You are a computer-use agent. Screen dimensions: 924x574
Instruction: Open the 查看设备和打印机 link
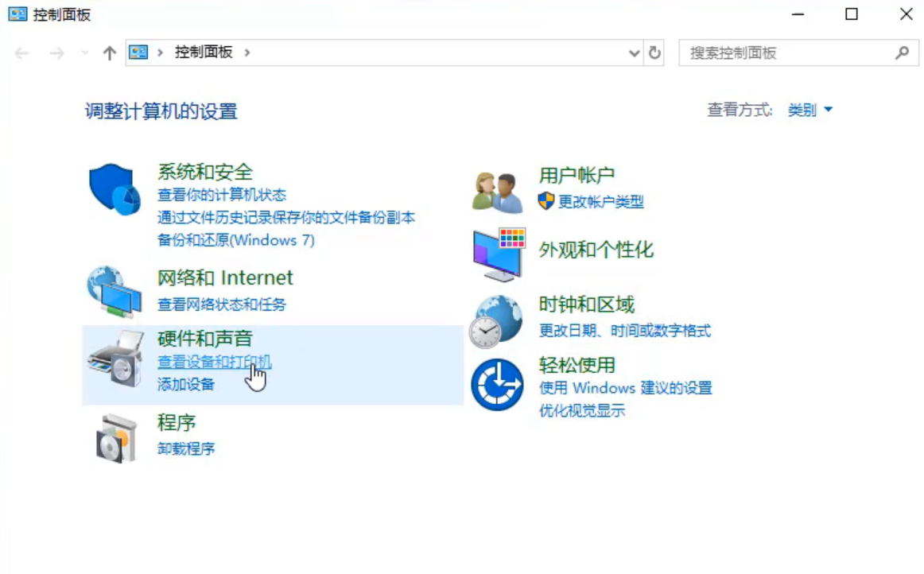(x=214, y=363)
